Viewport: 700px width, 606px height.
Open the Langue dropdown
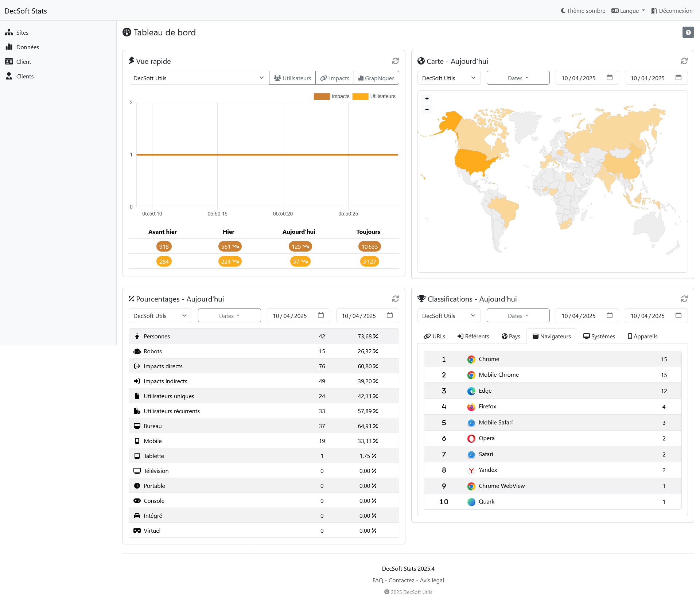pyautogui.click(x=628, y=11)
